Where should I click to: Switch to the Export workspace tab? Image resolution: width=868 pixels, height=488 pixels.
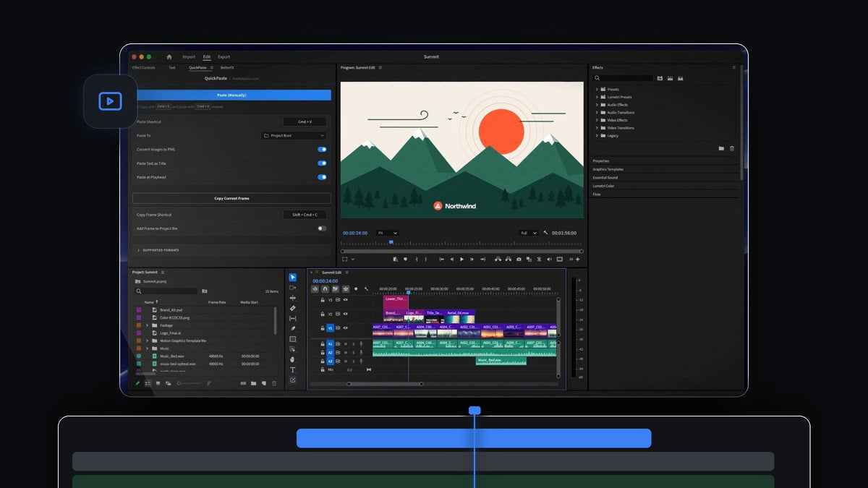click(x=224, y=56)
